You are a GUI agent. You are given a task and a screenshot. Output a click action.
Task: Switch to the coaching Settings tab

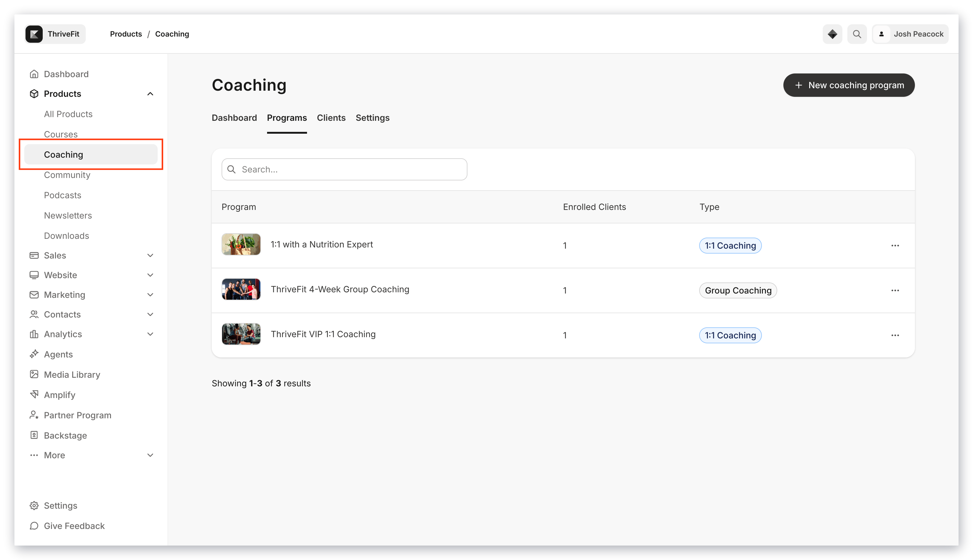tap(372, 118)
